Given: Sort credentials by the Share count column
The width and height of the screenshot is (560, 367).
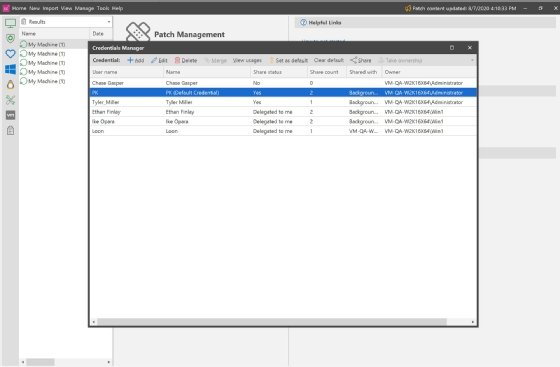Looking at the screenshot, I should [327, 72].
